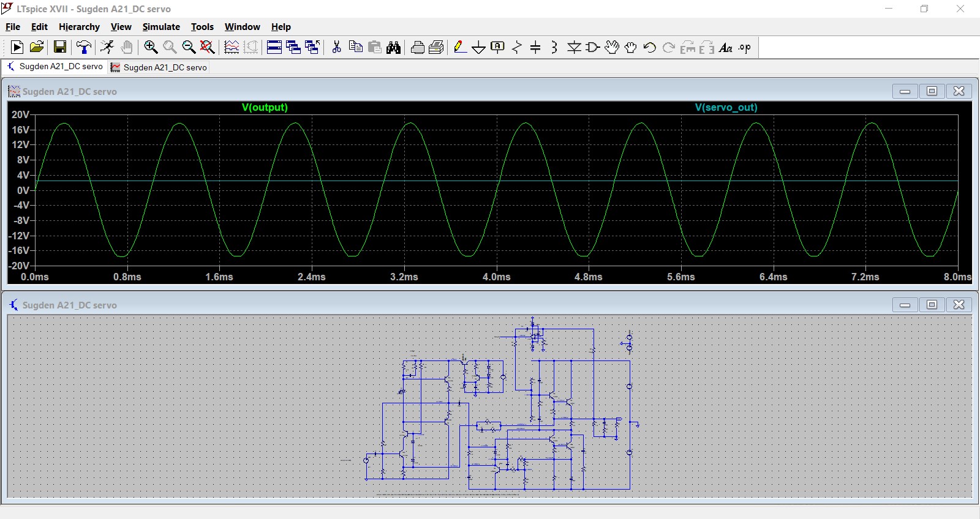Viewport: 980px width, 519px height.
Task: Click the V(output) trace label
Action: (265, 107)
